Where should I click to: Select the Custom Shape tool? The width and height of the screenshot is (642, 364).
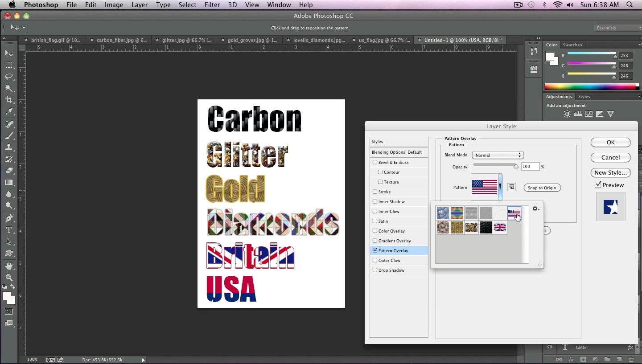tap(9, 253)
